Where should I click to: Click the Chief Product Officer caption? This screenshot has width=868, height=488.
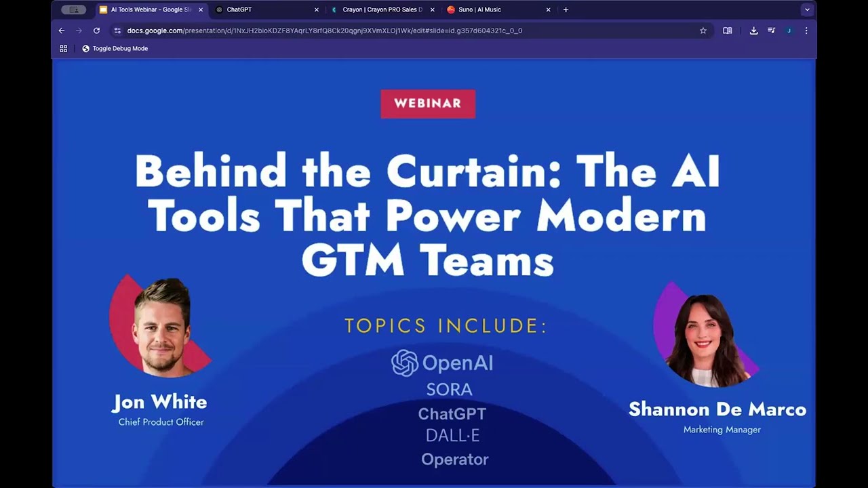(x=161, y=422)
